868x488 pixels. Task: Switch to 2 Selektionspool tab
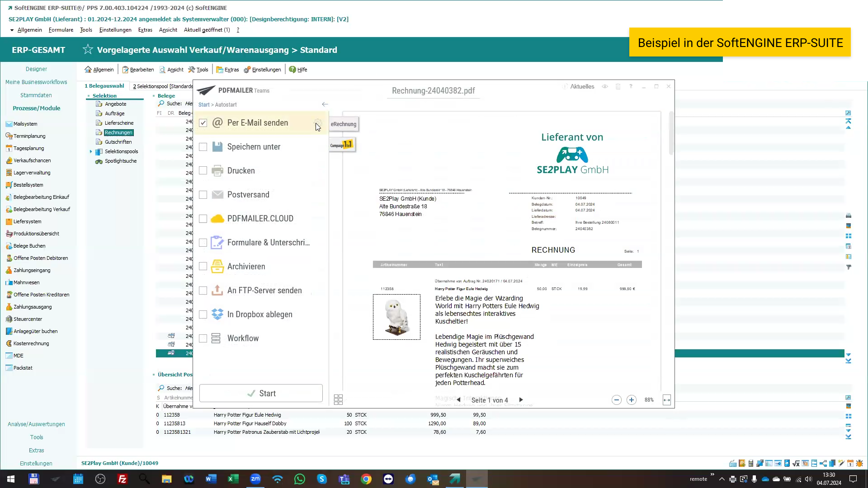162,86
